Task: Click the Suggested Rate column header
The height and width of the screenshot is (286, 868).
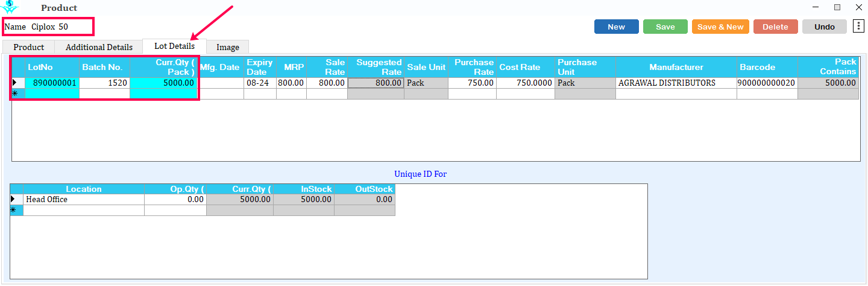Action: click(x=376, y=67)
